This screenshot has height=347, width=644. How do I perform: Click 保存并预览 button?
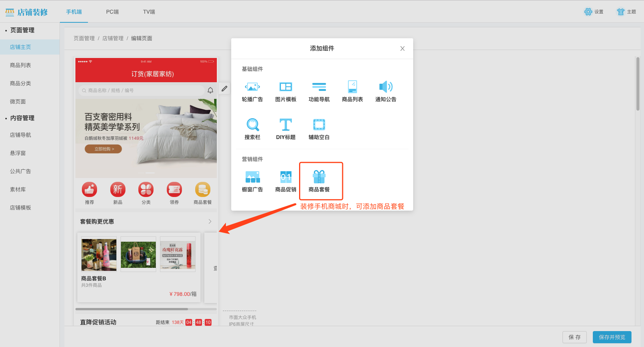(612, 337)
